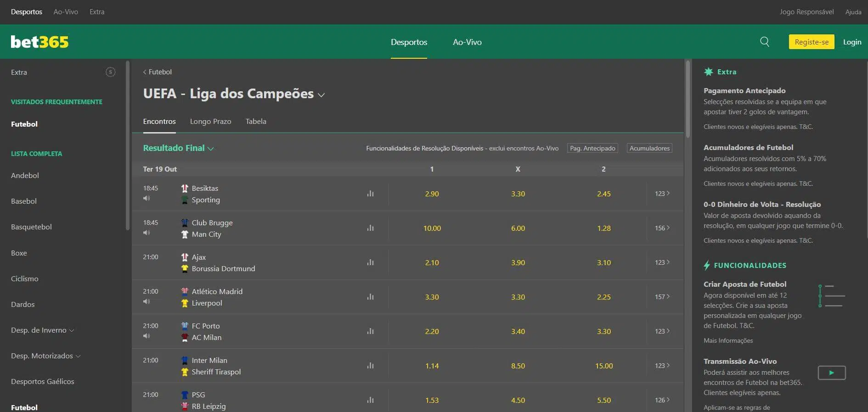The image size is (868, 412).
Task: Open stats chart icon for FC Porto v AC Milan
Action: (370, 331)
